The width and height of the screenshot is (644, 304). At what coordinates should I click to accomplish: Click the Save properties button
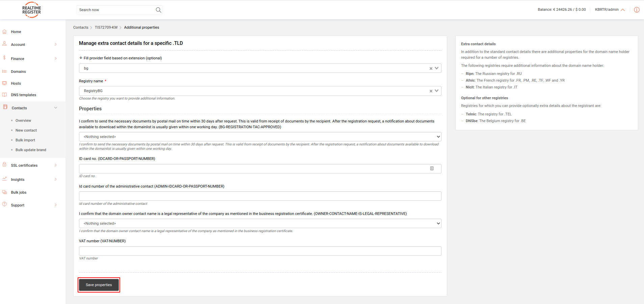(x=99, y=285)
